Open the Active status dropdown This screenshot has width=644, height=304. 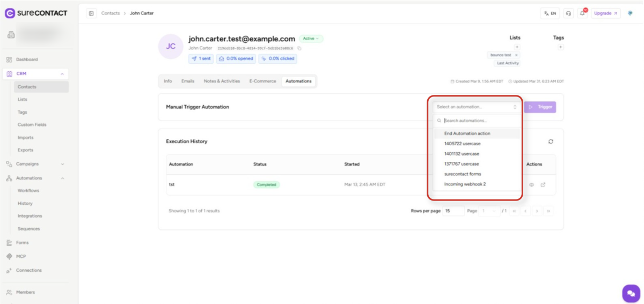tap(311, 39)
